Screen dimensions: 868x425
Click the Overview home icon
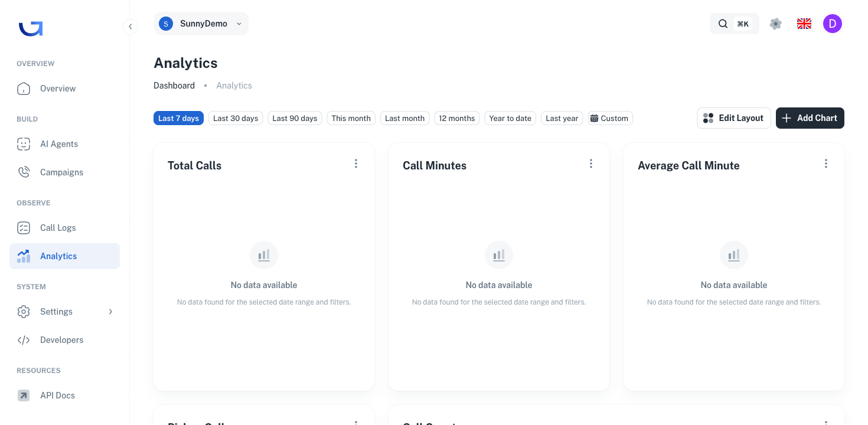tap(24, 89)
